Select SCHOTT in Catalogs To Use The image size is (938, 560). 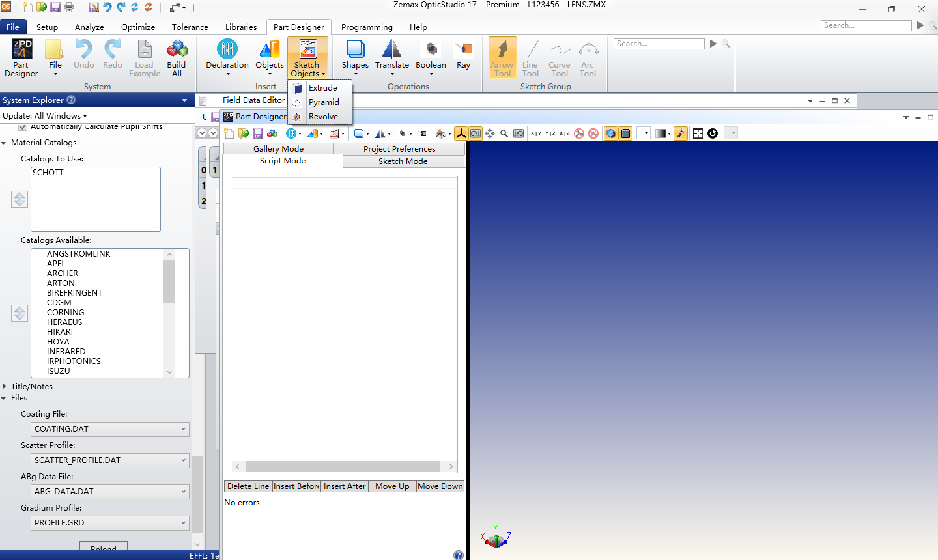click(48, 173)
